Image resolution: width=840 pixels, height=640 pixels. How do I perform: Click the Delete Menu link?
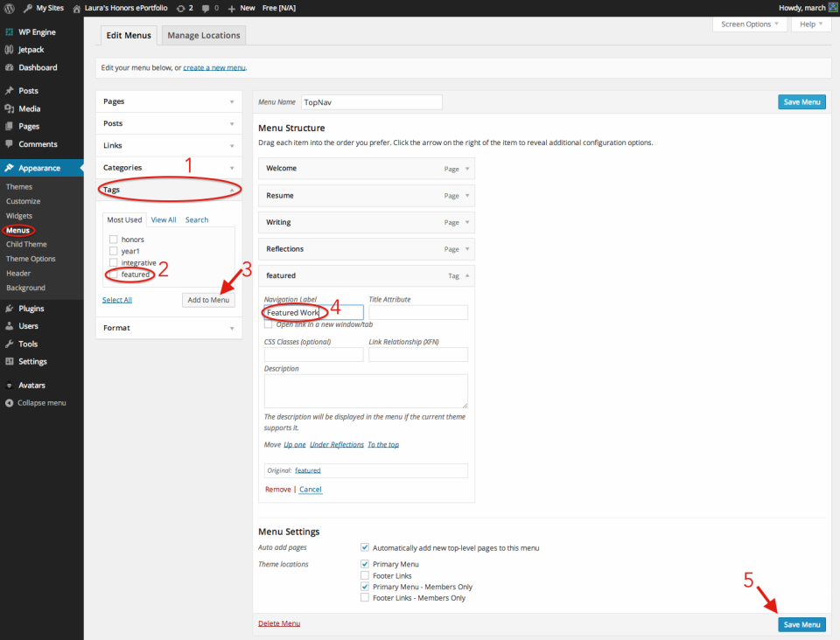279,623
